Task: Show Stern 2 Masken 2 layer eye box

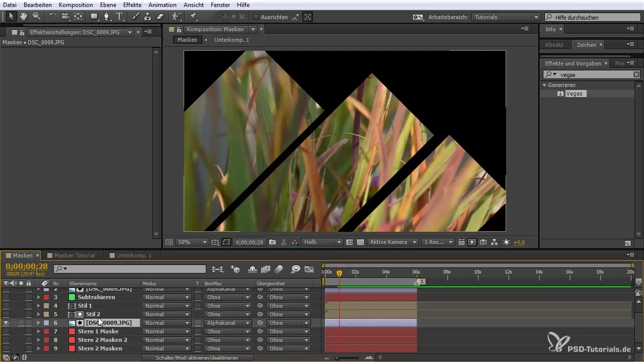Action: pyautogui.click(x=6, y=340)
